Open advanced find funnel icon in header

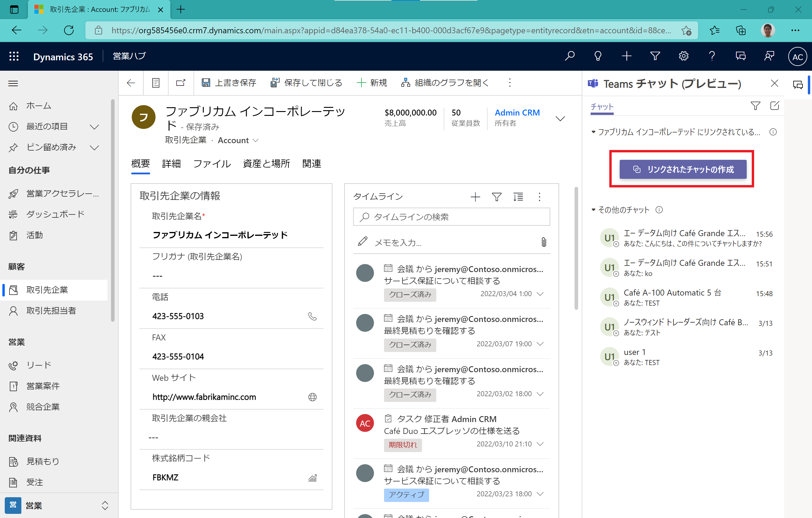click(655, 56)
